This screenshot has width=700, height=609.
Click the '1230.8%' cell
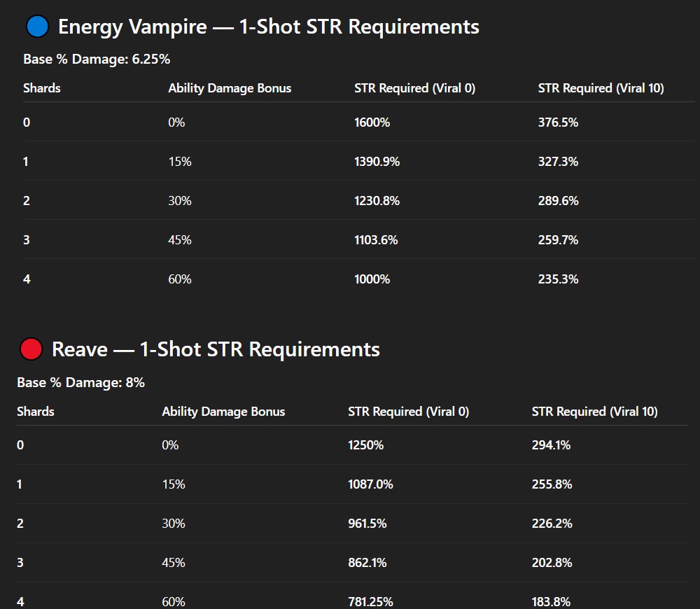[x=377, y=201]
